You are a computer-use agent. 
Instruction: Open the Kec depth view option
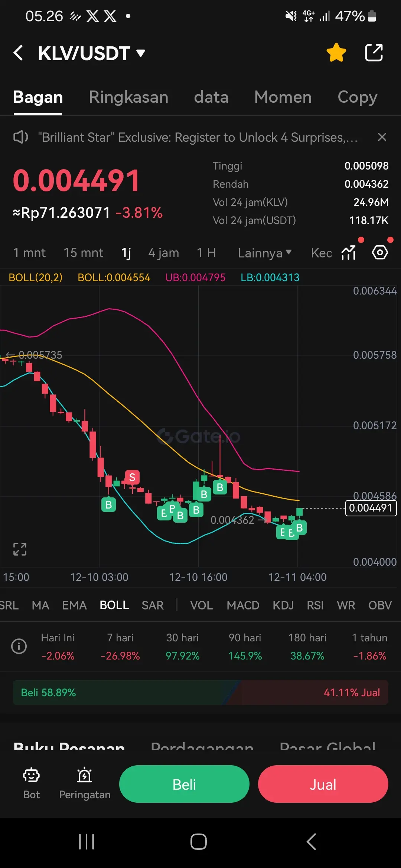(321, 253)
